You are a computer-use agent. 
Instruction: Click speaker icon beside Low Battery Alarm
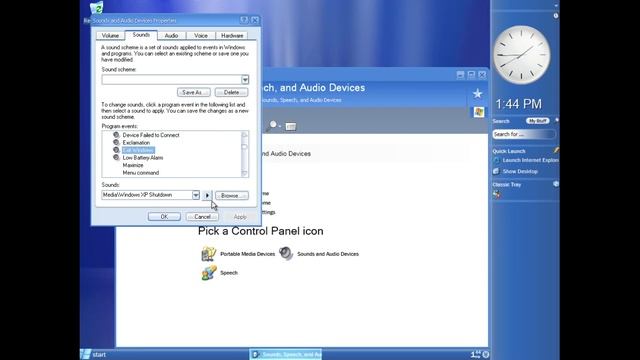point(116,158)
